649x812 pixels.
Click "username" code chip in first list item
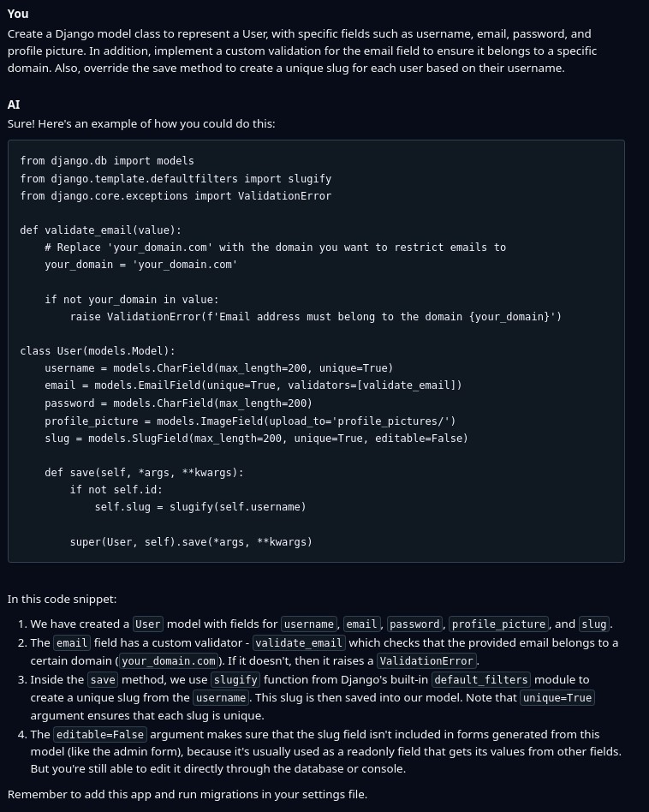[309, 624]
